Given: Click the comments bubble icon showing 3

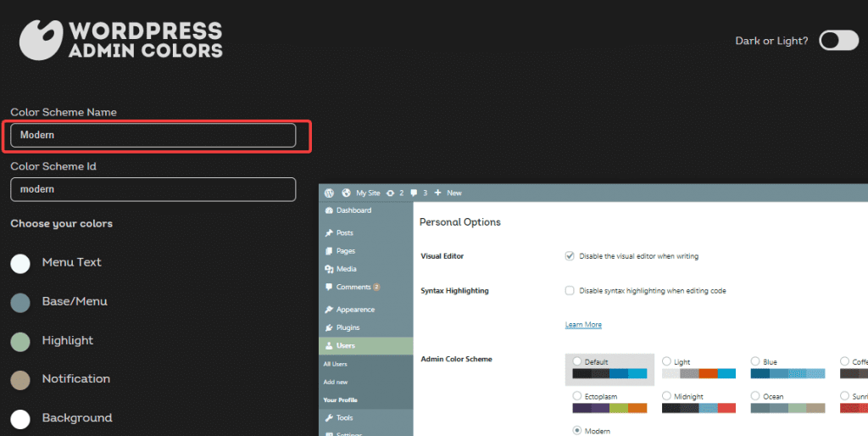Looking at the screenshot, I should tap(414, 193).
